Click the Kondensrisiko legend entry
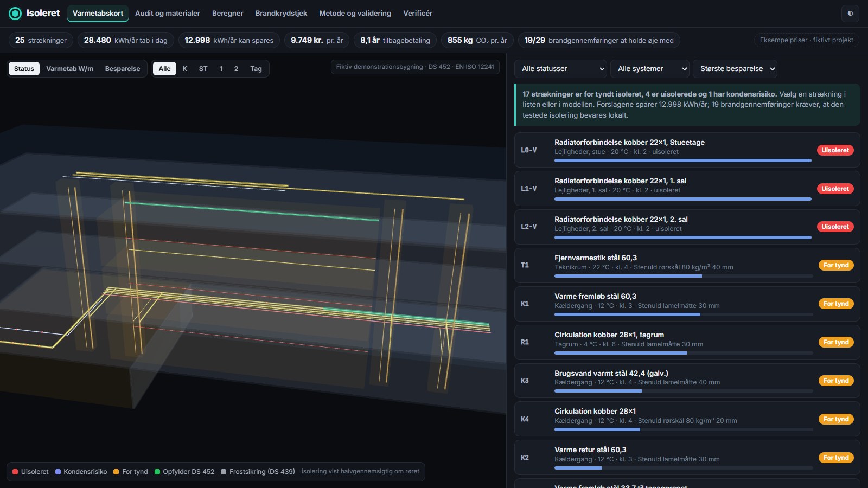The image size is (868, 488). [x=81, y=472]
